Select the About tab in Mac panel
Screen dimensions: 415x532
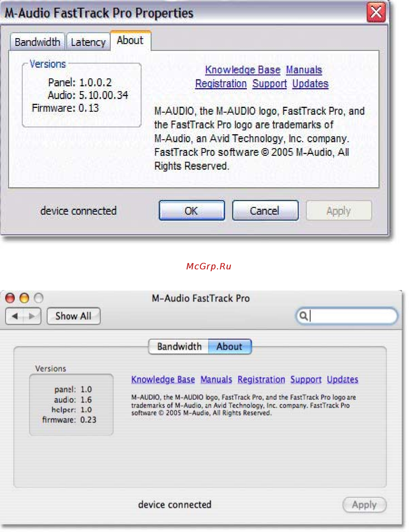pos(230,346)
